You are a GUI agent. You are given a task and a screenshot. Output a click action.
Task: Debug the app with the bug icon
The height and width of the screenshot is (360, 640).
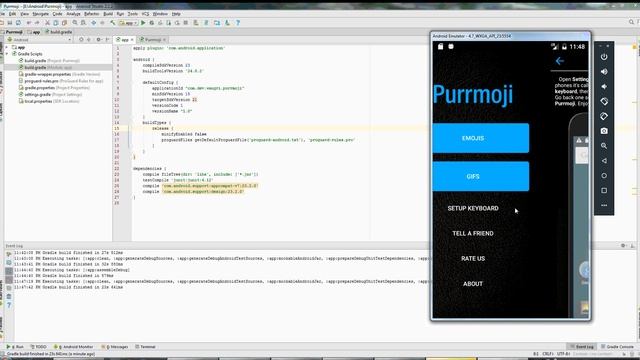151,23
